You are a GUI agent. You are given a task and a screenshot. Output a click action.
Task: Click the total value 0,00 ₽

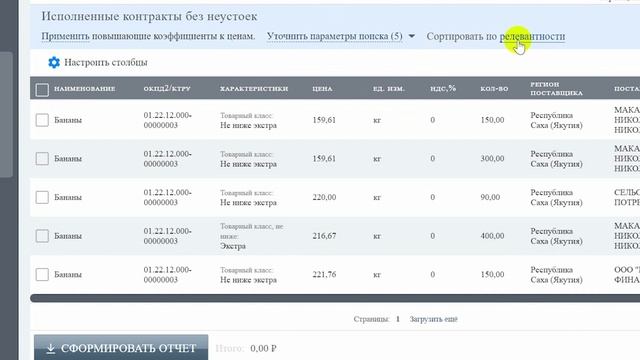(x=263, y=349)
